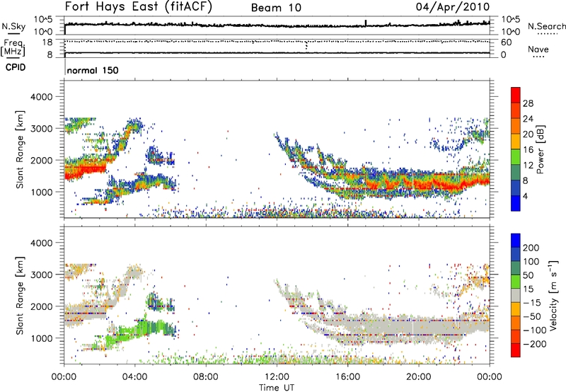
Task: Click the green velocity scatter patch near 04:00
Action: (x=141, y=329)
